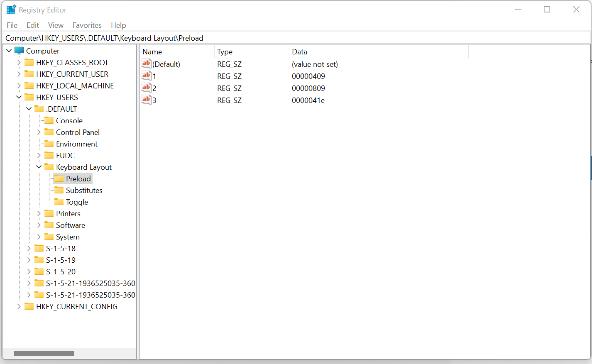Expand the Software key

pyautogui.click(x=39, y=225)
